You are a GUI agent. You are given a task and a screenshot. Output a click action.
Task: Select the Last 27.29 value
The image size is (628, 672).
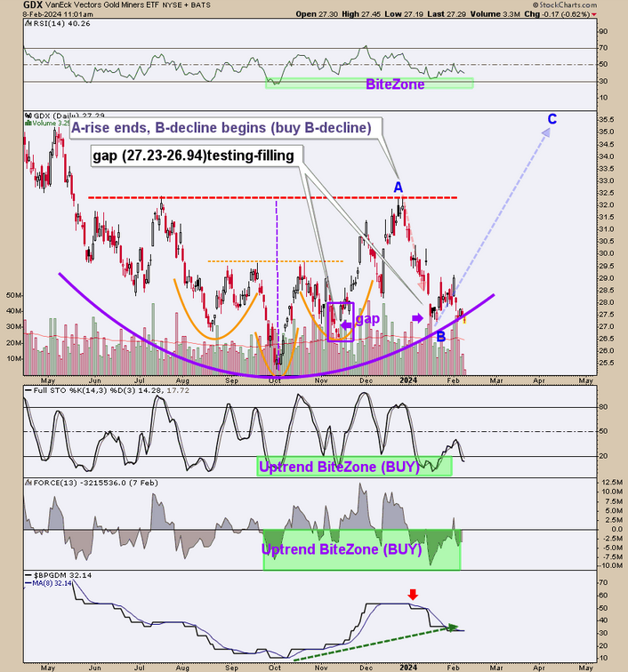pyautogui.click(x=447, y=13)
